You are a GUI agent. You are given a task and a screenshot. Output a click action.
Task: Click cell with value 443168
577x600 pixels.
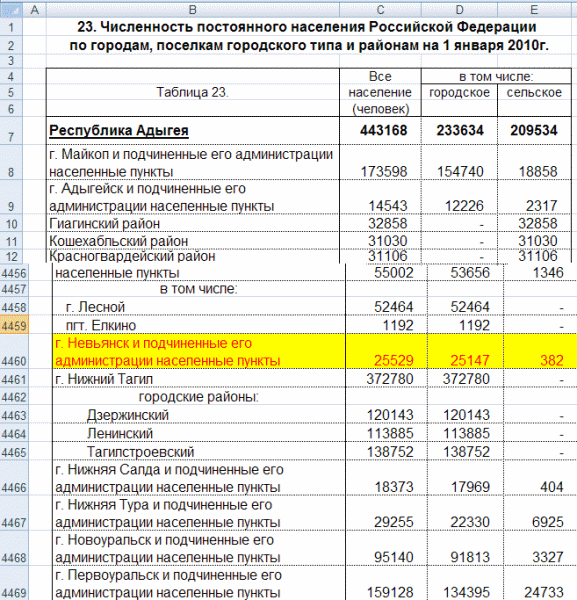(380, 130)
